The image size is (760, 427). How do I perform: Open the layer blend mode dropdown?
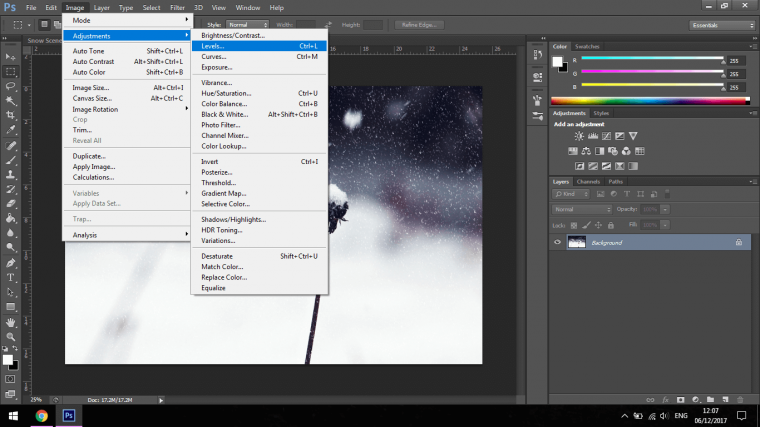(x=582, y=209)
